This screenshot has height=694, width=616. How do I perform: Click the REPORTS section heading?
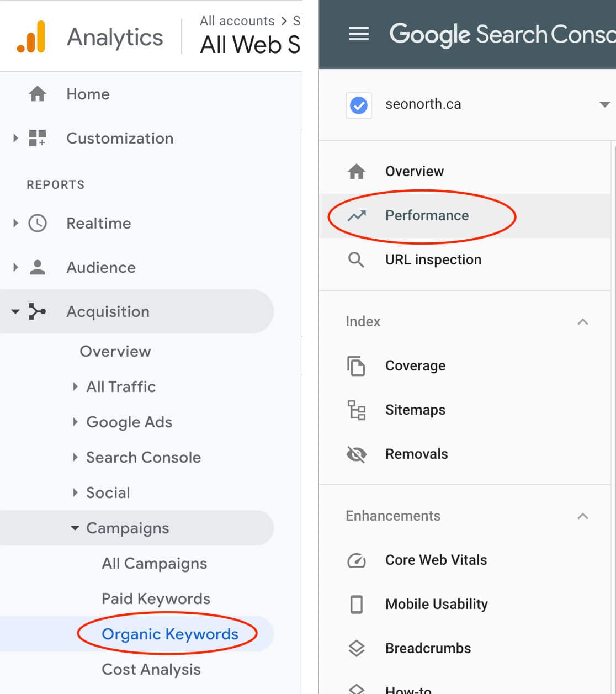[x=56, y=184]
